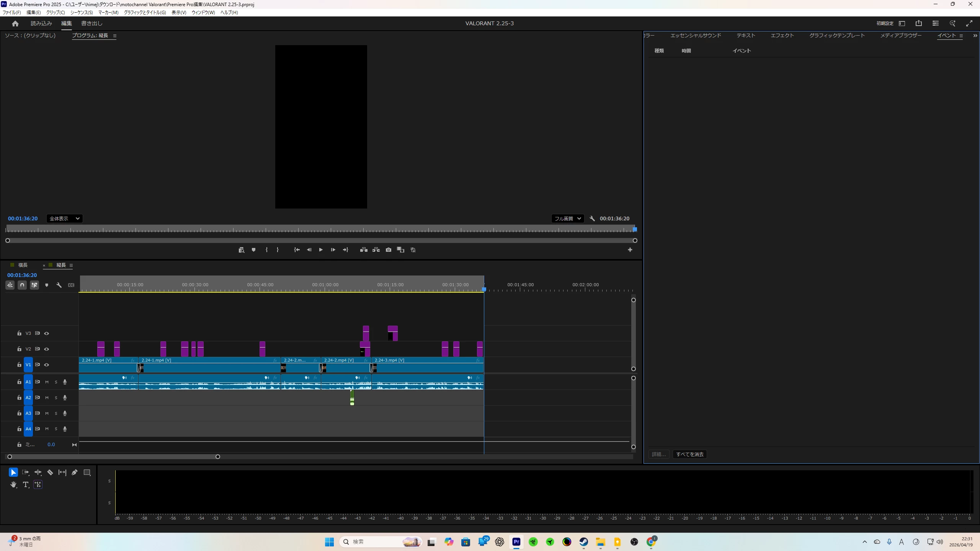Mute the A1 audio track
This screenshot has height=551, width=980.
[47, 382]
